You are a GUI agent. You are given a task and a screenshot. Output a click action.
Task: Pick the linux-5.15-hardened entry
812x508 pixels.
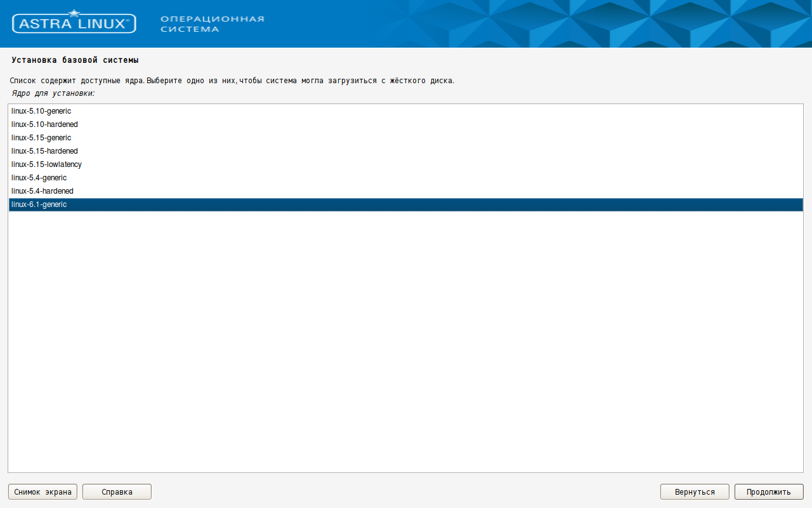[x=406, y=151]
